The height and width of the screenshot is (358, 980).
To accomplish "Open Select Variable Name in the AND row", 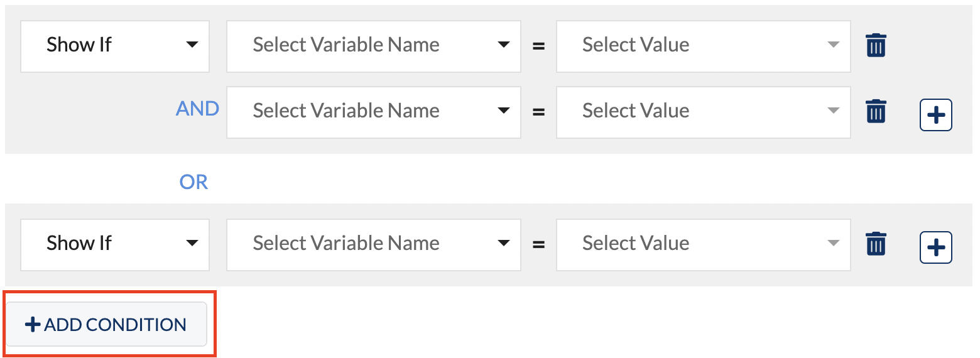I will 373,112.
